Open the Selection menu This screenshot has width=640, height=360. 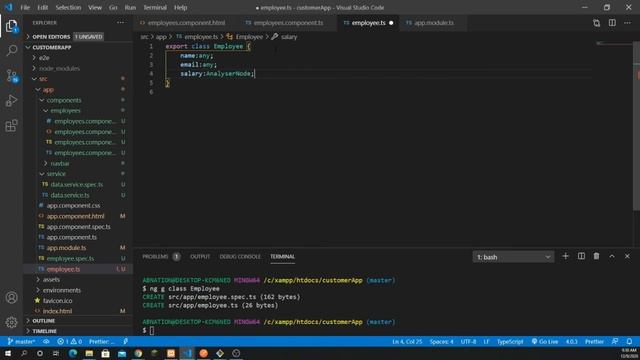click(x=68, y=7)
